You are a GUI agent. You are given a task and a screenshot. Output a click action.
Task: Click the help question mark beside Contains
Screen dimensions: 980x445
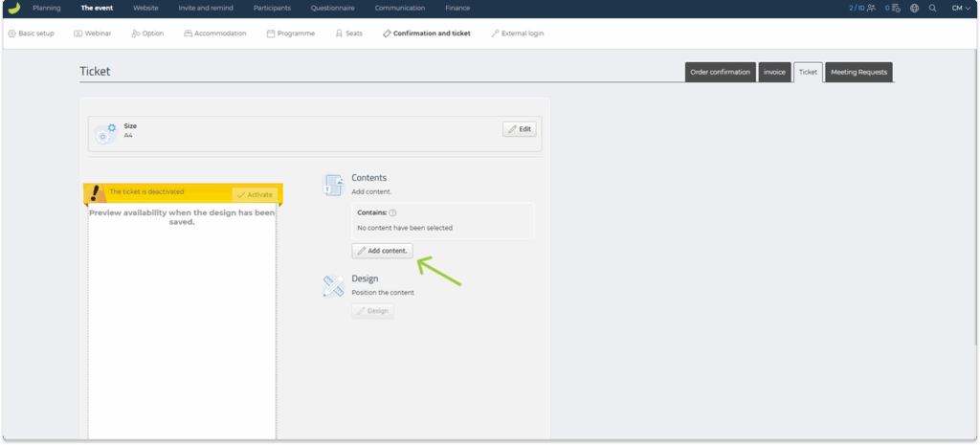[392, 213]
